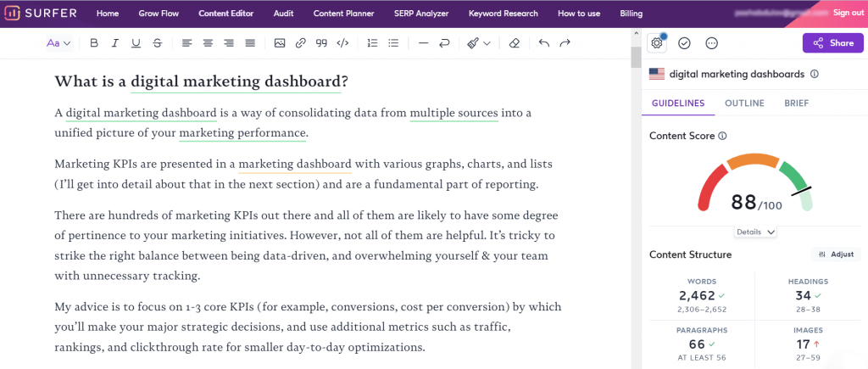Open the more options ellipsis icon
The width and height of the screenshot is (868, 369).
pyautogui.click(x=712, y=43)
